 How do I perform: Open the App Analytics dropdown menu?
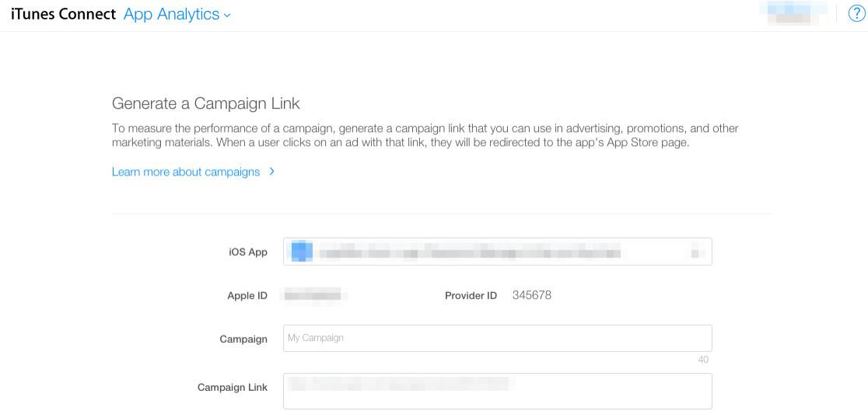tap(177, 15)
